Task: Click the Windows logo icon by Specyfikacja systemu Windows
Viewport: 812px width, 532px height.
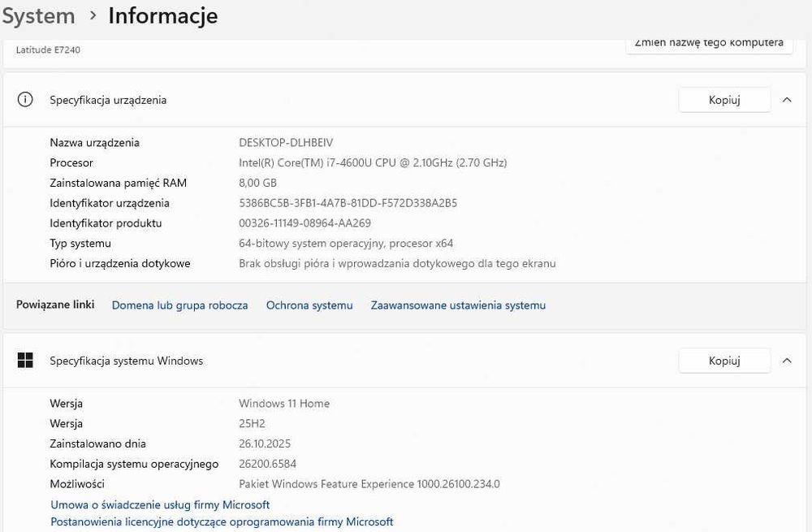Action: 25,360
